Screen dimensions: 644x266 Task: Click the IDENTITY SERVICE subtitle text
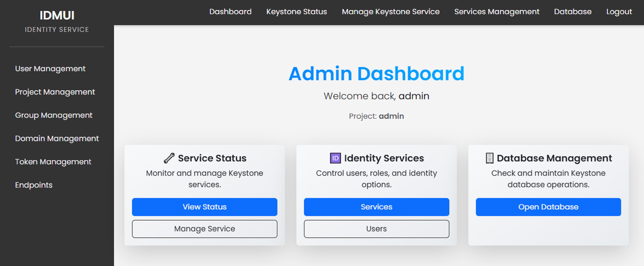click(57, 29)
